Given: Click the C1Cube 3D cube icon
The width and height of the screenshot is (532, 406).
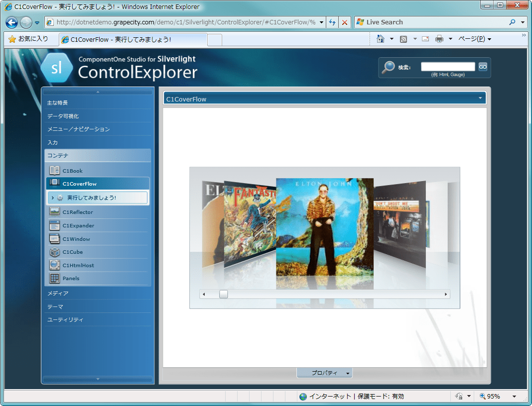Looking at the screenshot, I should 54,252.
